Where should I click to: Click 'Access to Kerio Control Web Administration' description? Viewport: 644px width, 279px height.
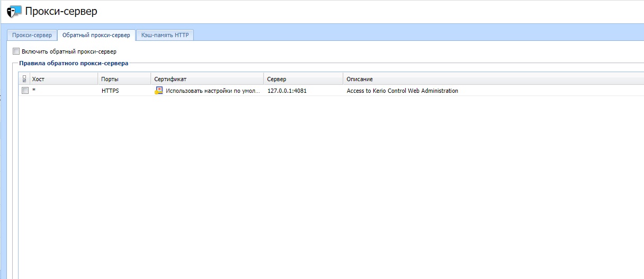pos(402,91)
